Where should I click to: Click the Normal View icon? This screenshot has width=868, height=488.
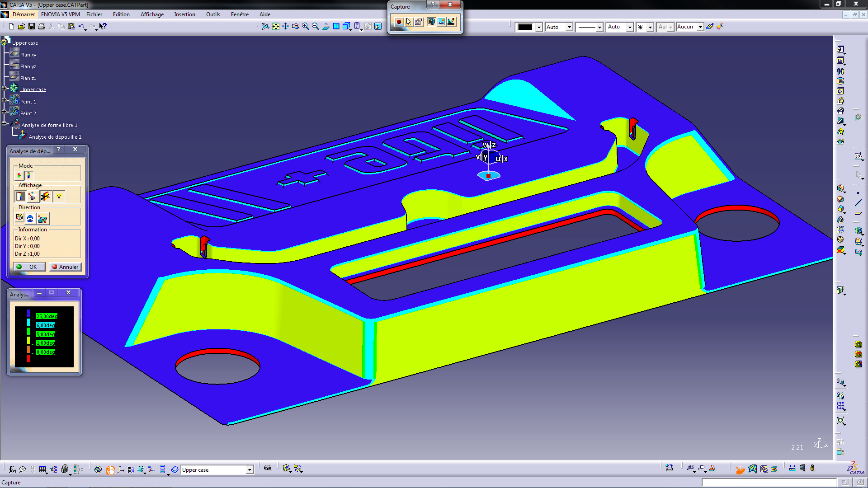click(x=326, y=26)
